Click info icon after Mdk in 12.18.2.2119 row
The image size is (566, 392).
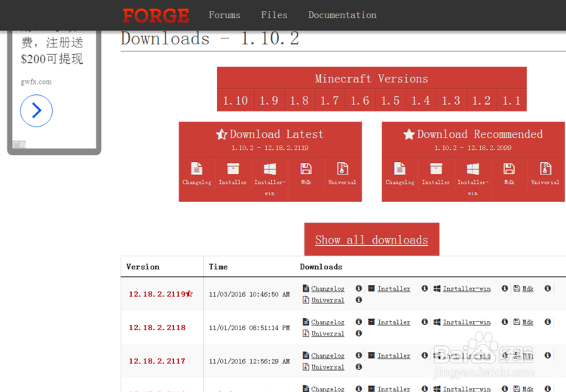tap(548, 288)
